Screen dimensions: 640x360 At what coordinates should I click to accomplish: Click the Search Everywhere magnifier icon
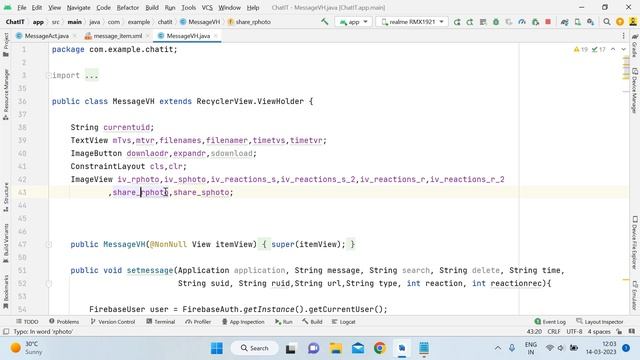click(607, 22)
